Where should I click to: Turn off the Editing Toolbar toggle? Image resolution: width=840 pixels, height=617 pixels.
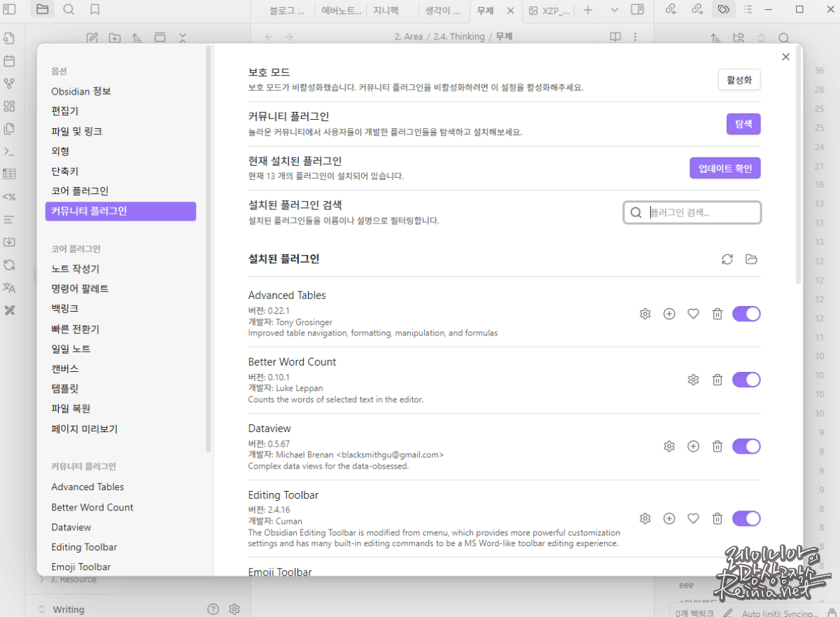coord(746,518)
